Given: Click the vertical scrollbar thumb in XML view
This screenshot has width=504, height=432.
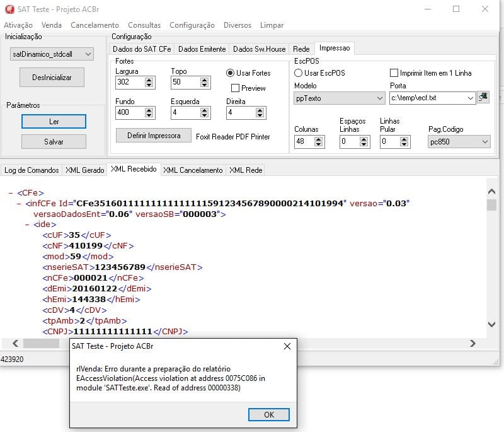Looking at the screenshot, I should (x=491, y=205).
